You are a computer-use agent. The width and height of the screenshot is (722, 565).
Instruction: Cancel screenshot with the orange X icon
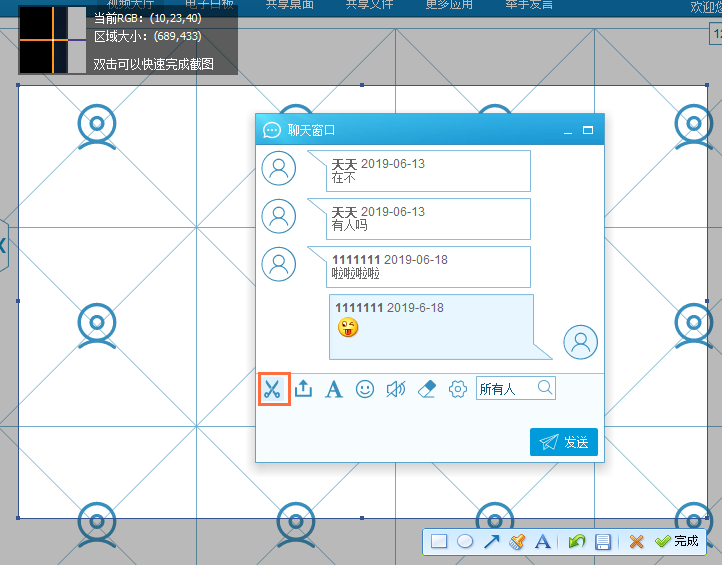(636, 542)
